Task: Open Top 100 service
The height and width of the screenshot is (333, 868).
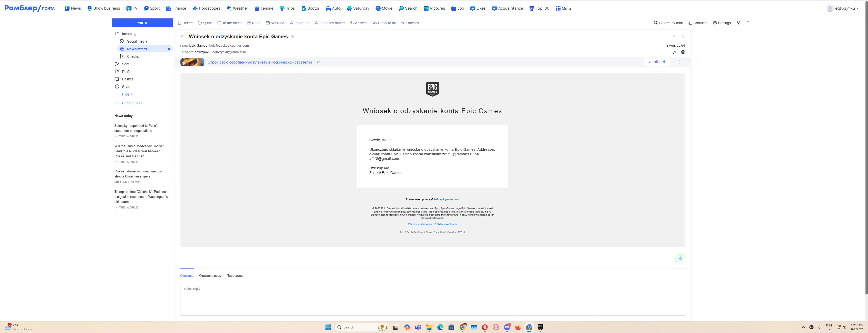Action: tap(539, 8)
